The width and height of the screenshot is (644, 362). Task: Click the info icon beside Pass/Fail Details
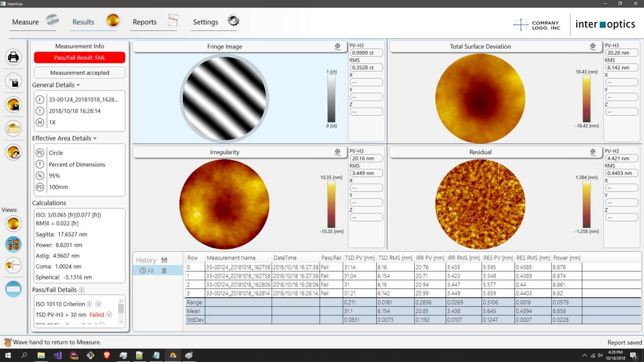point(82,290)
